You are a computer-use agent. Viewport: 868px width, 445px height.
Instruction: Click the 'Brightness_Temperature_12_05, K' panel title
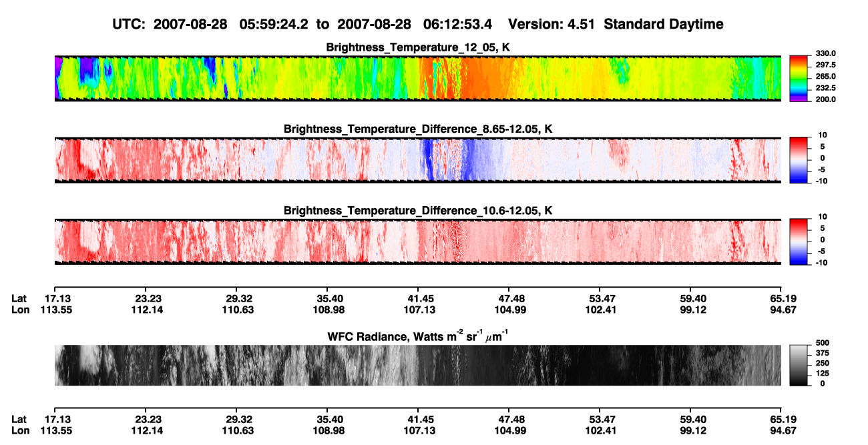point(418,47)
